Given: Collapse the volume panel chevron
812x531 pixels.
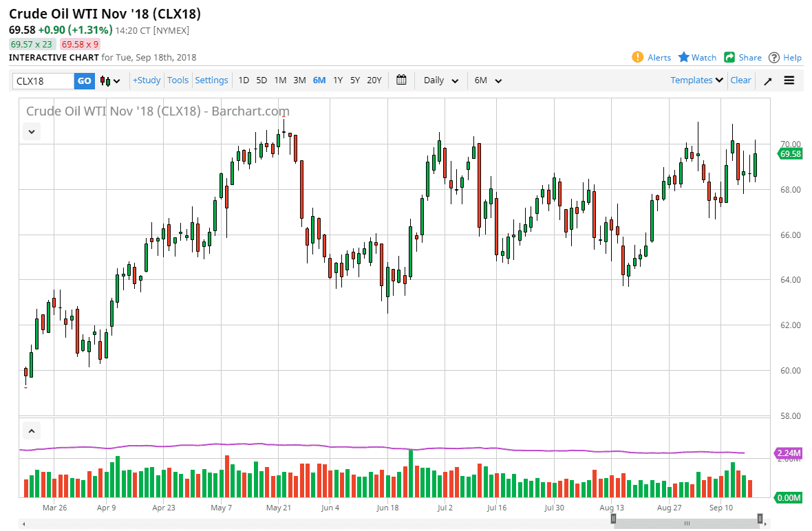Looking at the screenshot, I should (x=32, y=430).
